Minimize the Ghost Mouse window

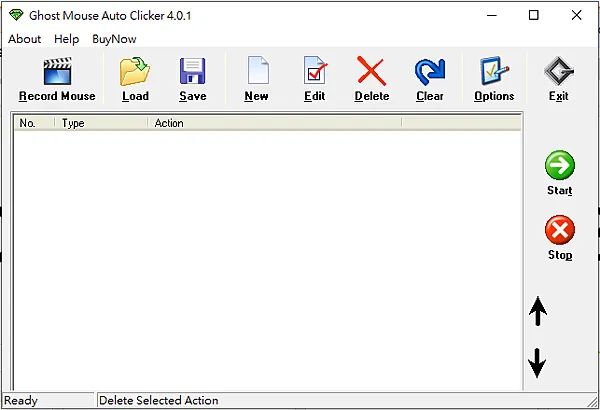point(492,15)
